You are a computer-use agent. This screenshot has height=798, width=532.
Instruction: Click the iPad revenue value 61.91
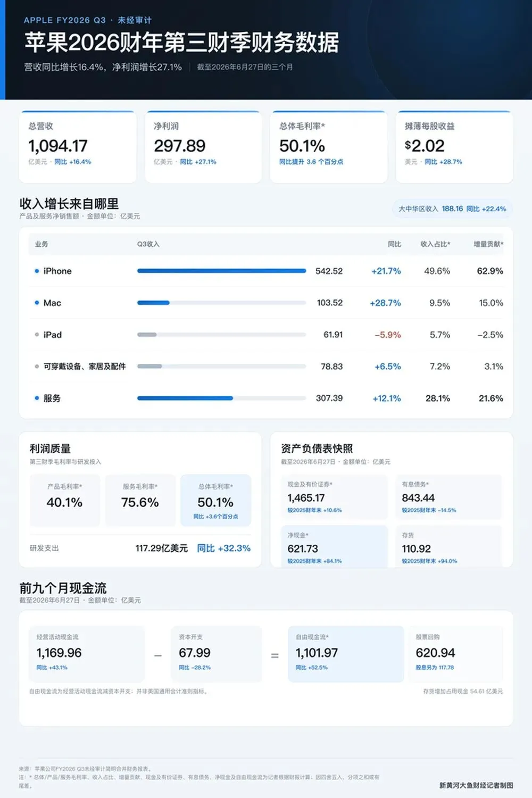coord(333,335)
